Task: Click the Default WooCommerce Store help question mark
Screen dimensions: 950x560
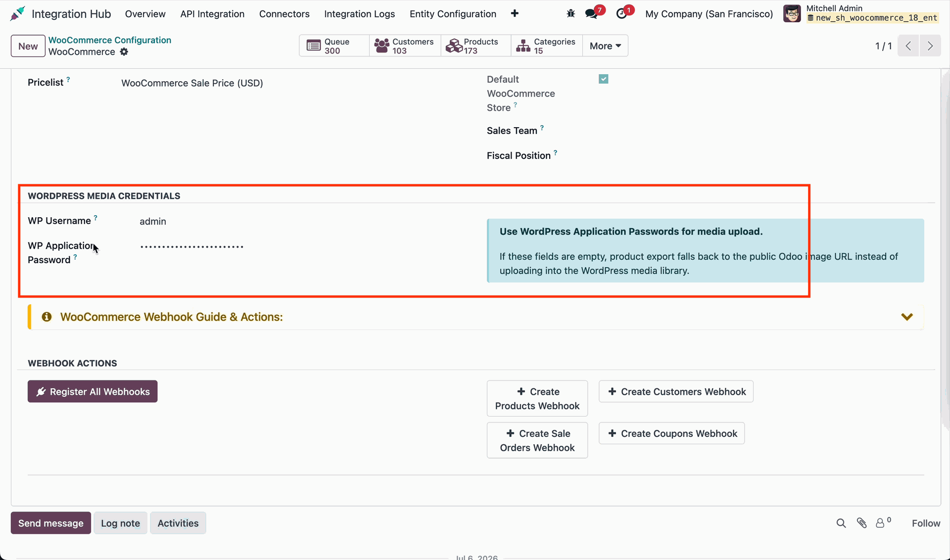Action: tap(515, 105)
